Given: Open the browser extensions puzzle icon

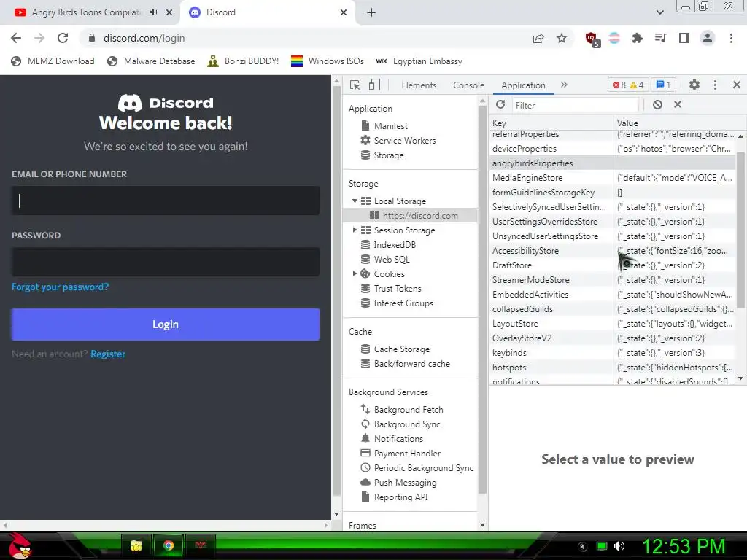Looking at the screenshot, I should point(637,38).
